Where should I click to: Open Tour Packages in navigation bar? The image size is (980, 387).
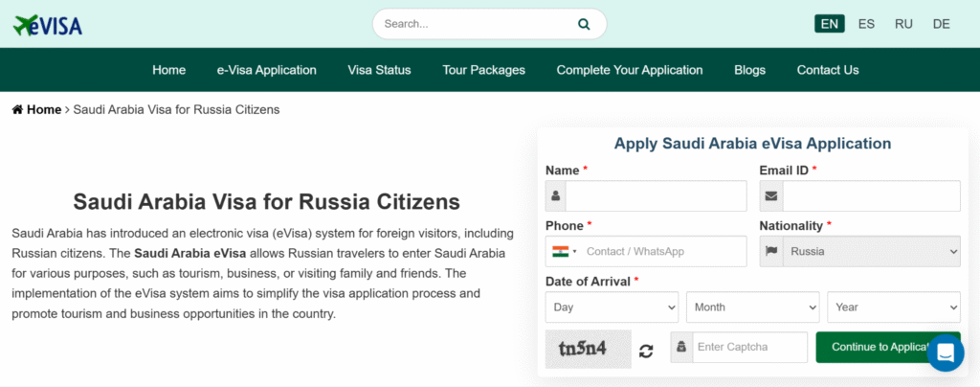coord(483,70)
